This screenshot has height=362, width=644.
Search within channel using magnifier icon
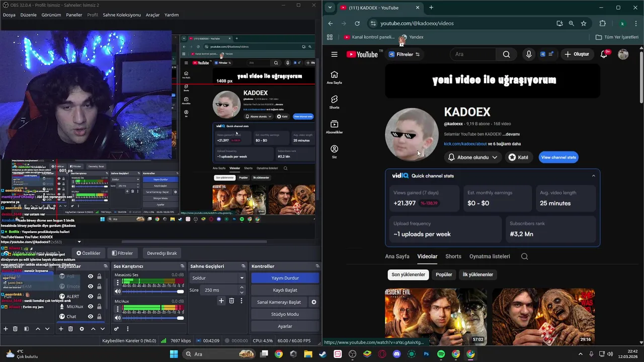[x=524, y=256]
